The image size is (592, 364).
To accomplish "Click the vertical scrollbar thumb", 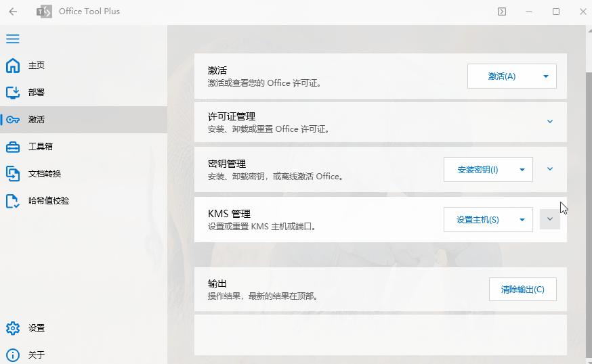I will pyautogui.click(x=589, y=215).
